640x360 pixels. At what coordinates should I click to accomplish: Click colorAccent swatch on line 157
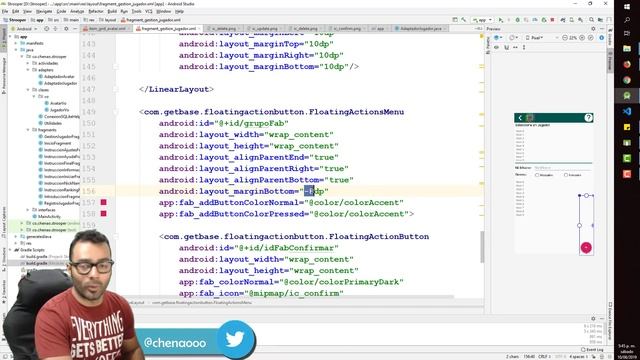(x=104, y=202)
